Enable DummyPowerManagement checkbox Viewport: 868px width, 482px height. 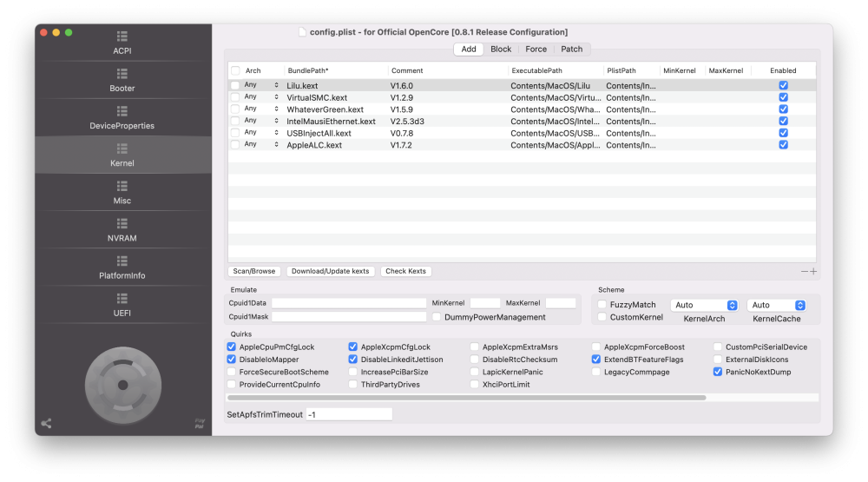[x=437, y=317]
